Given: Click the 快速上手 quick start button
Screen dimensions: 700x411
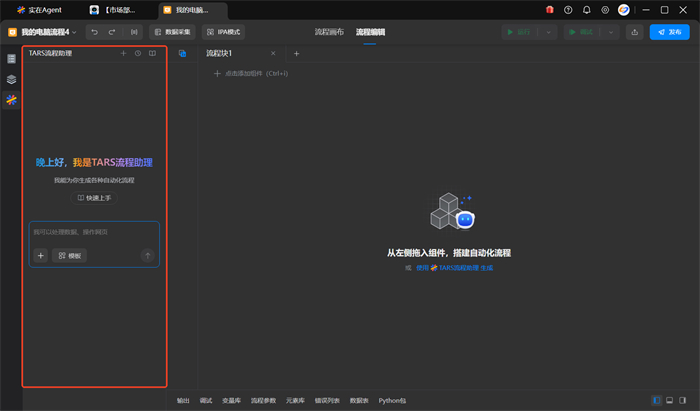Looking at the screenshot, I should point(94,198).
